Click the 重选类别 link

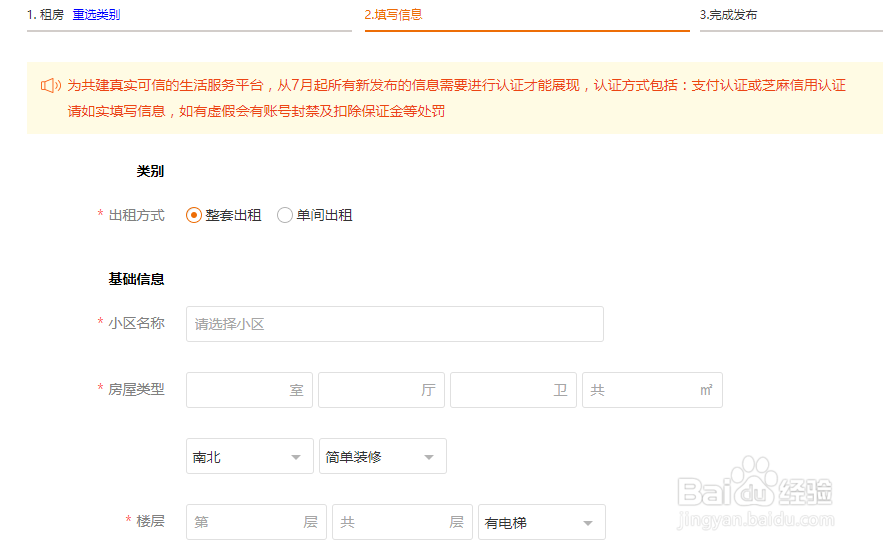pyautogui.click(x=96, y=15)
